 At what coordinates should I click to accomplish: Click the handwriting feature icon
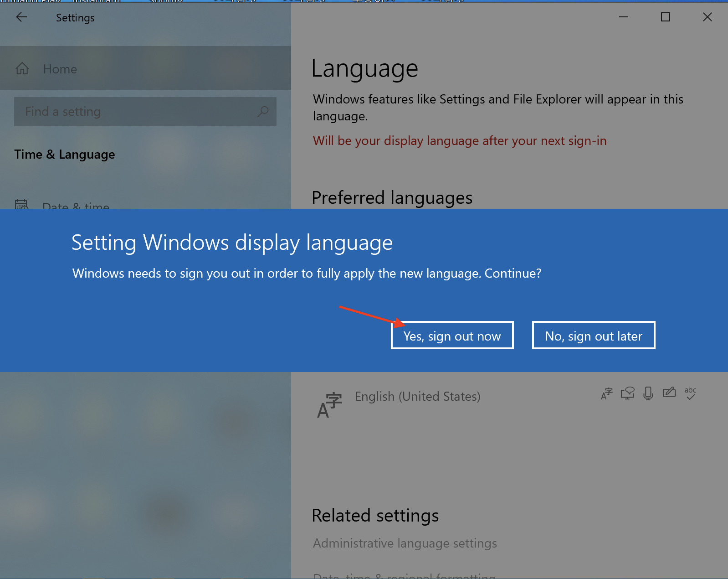(x=669, y=392)
